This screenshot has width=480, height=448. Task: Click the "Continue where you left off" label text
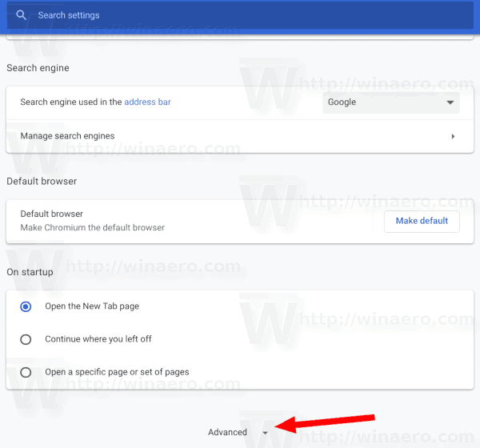(x=98, y=339)
